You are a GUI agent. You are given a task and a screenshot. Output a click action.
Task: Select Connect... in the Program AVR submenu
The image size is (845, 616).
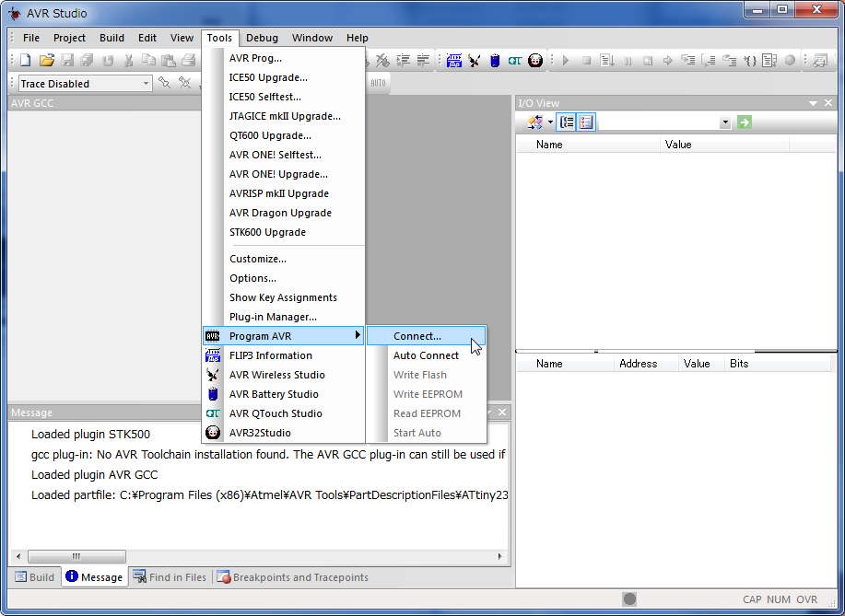coord(427,336)
